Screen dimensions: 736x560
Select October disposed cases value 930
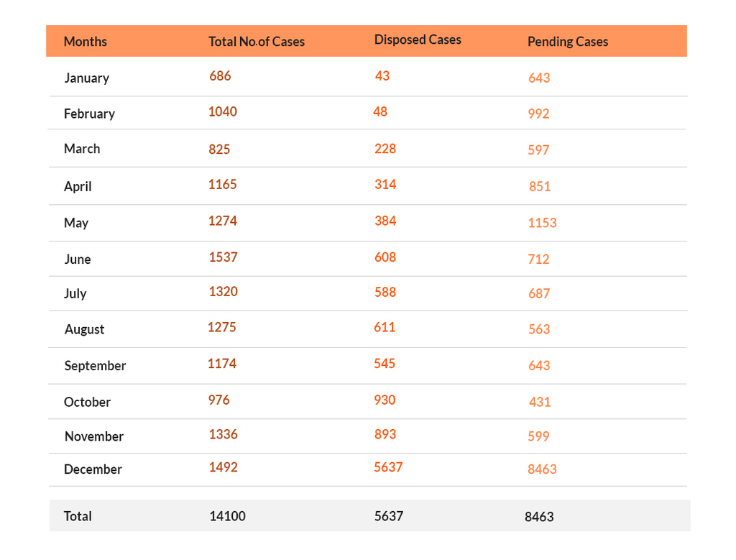pyautogui.click(x=385, y=400)
